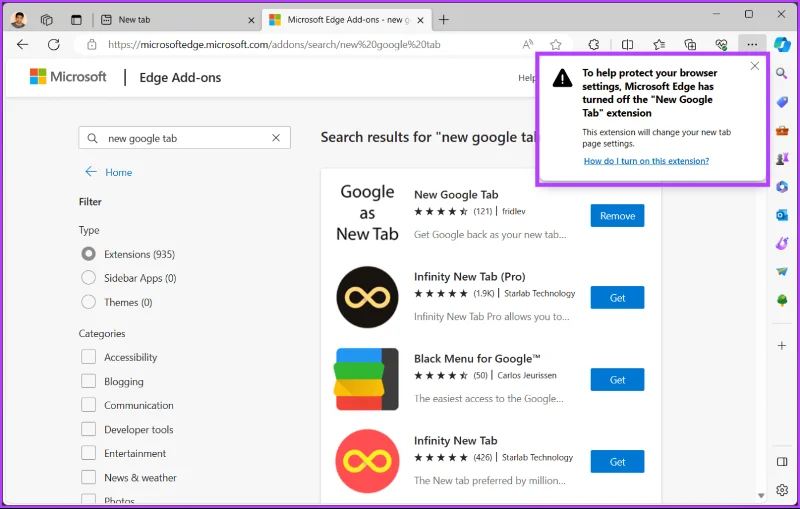
Task: Close the New tab browser tab
Action: pyautogui.click(x=251, y=20)
